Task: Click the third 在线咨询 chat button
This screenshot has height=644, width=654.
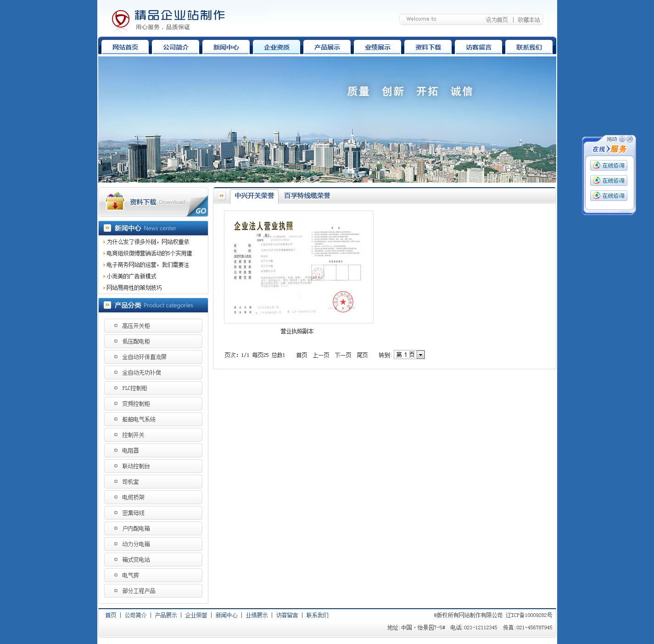Action: tap(609, 196)
